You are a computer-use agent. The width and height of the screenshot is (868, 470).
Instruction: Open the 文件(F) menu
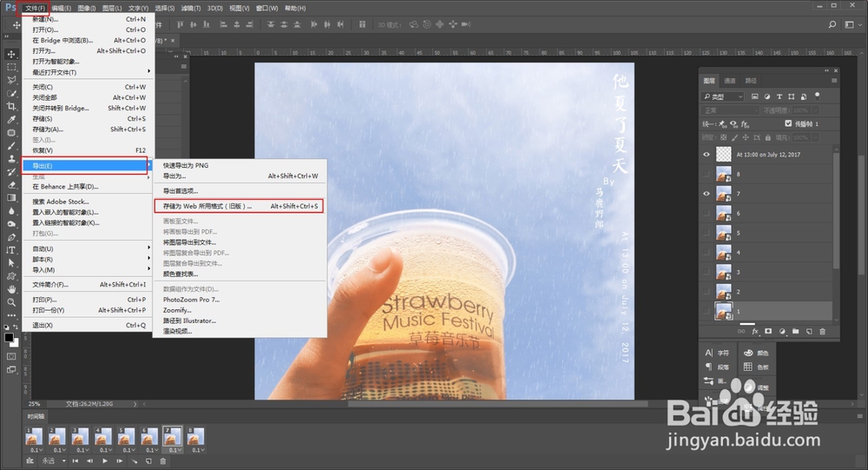click(35, 8)
